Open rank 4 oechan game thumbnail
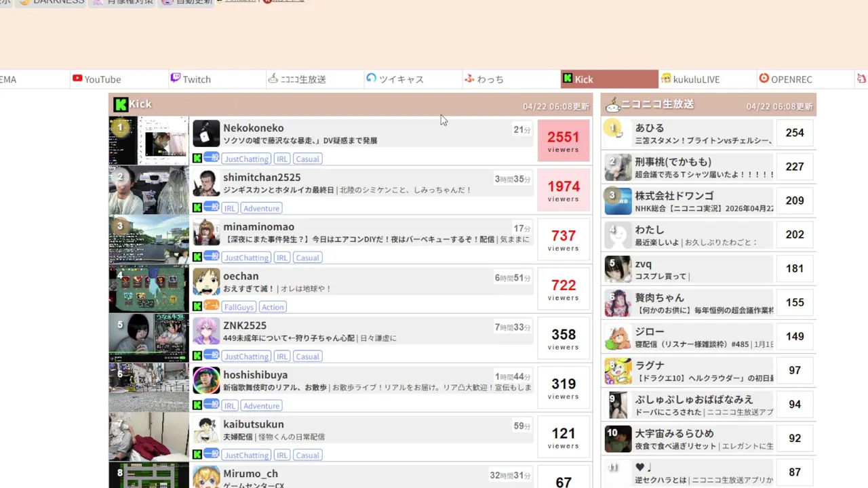Image resolution: width=868 pixels, height=488 pixels. click(x=149, y=289)
